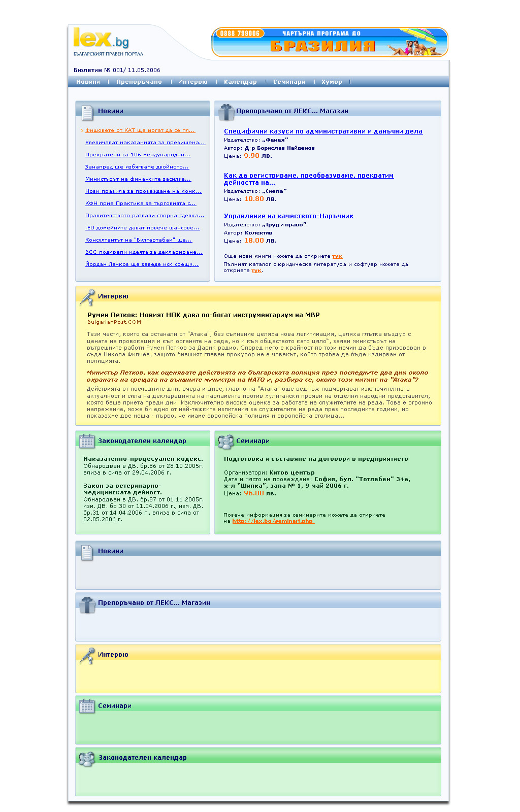Screen dimensions: 520x812
Task: Open the Йордан Лечков news link
Action: coord(142,264)
